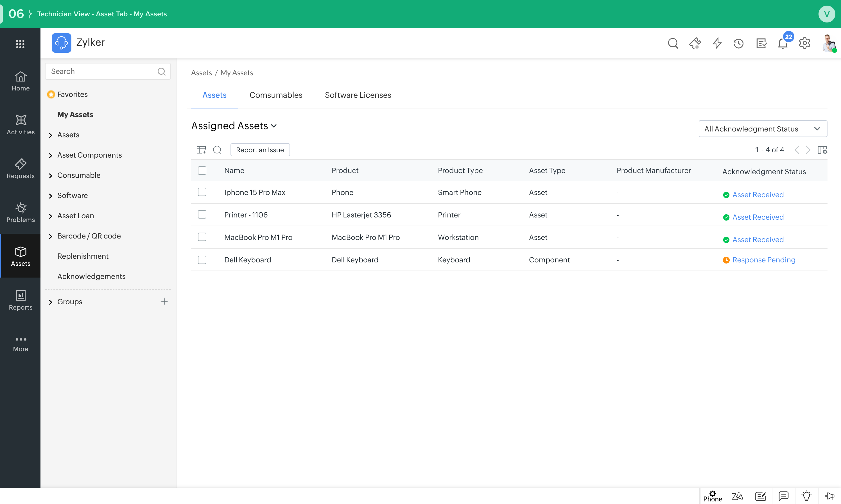This screenshot has width=841, height=504.
Task: Open Reports module icon
Action: [21, 300]
